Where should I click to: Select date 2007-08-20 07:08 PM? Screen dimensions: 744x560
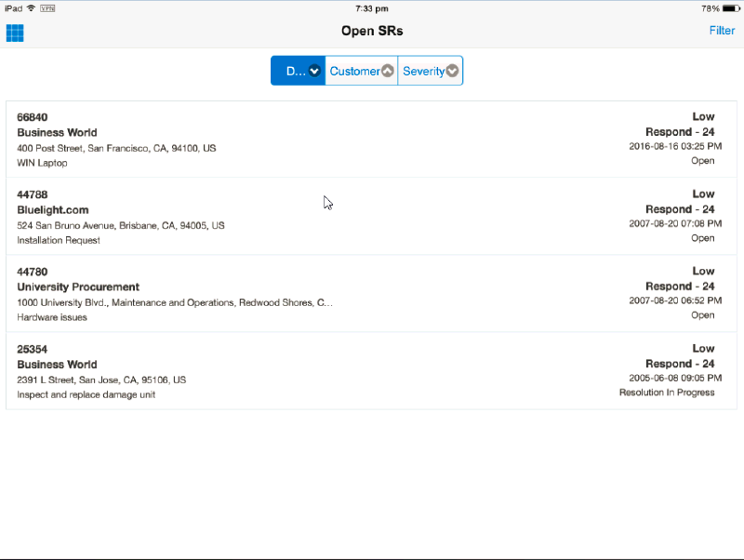click(x=675, y=223)
